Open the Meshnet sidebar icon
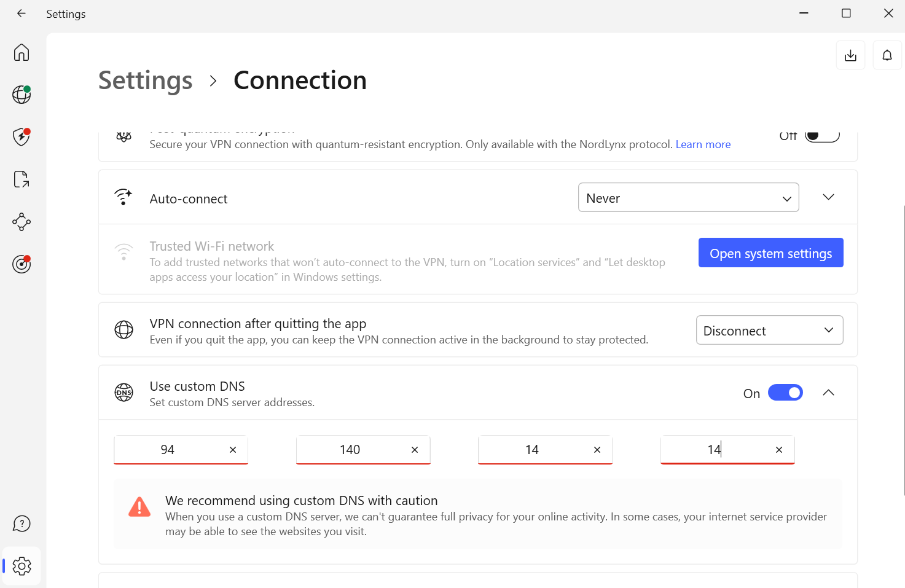 pyautogui.click(x=22, y=222)
